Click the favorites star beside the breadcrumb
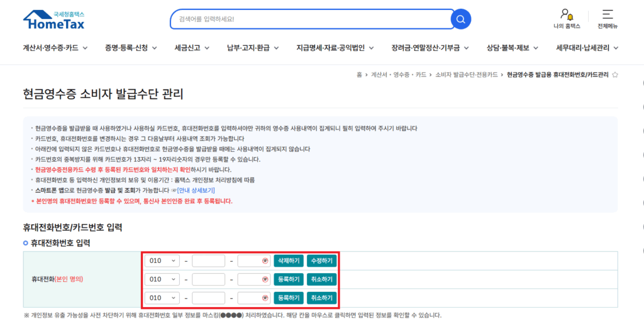This screenshot has width=644, height=329. point(615,75)
